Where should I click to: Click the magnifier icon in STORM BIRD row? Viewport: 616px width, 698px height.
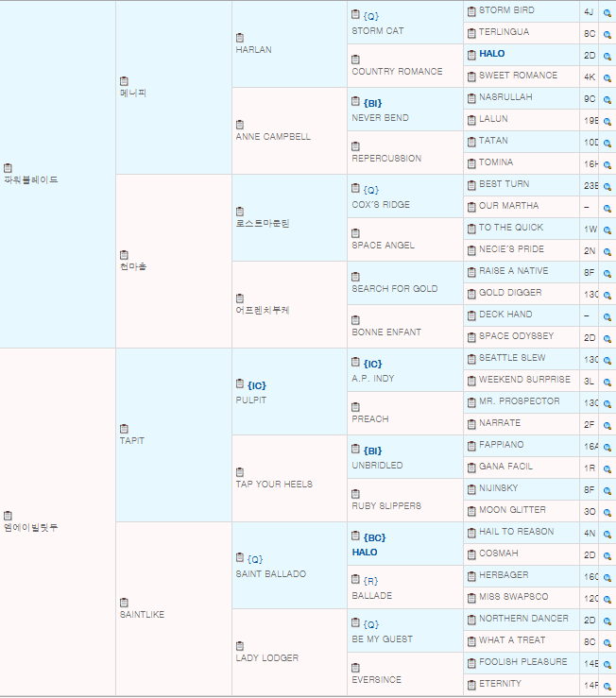607,11
